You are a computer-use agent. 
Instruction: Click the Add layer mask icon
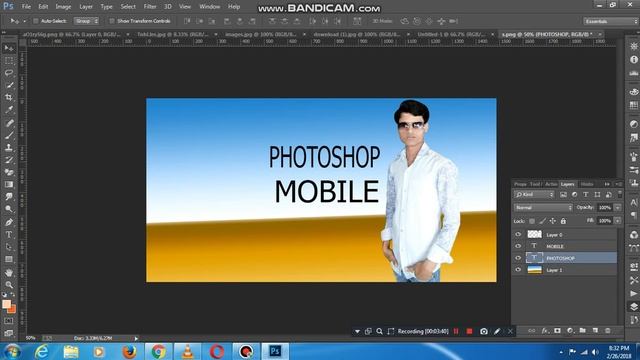coord(557,331)
